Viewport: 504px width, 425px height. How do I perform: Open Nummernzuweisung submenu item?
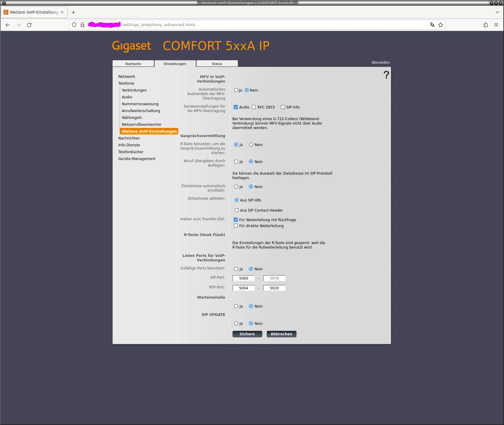pyautogui.click(x=140, y=104)
